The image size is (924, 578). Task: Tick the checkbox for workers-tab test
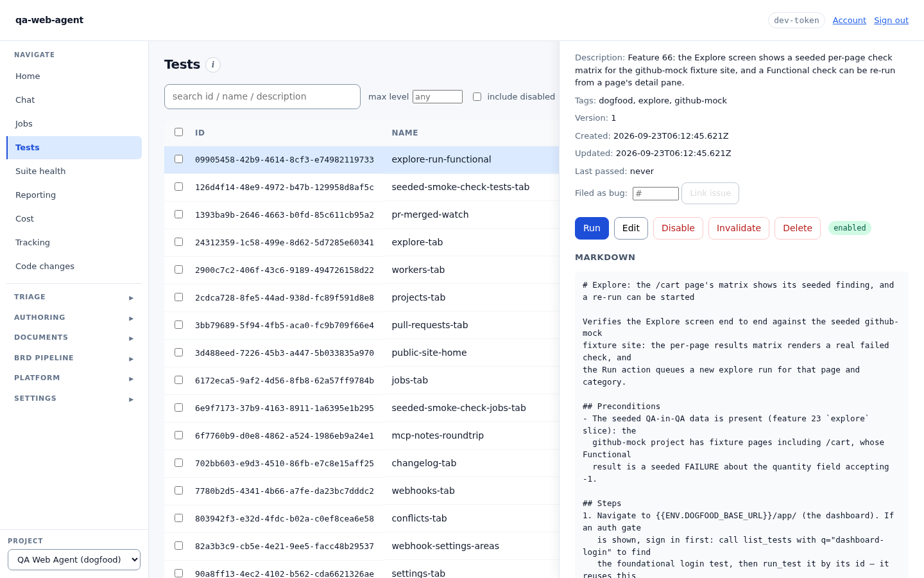point(178,270)
